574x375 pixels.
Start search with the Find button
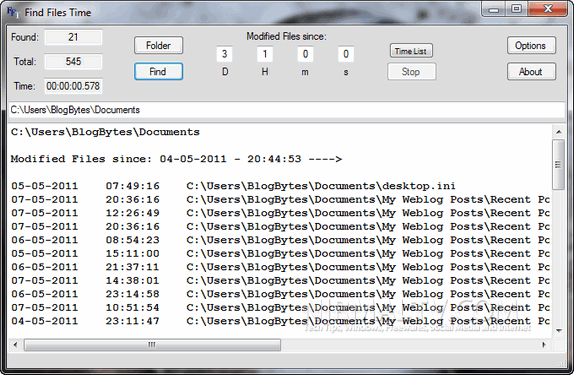[159, 71]
